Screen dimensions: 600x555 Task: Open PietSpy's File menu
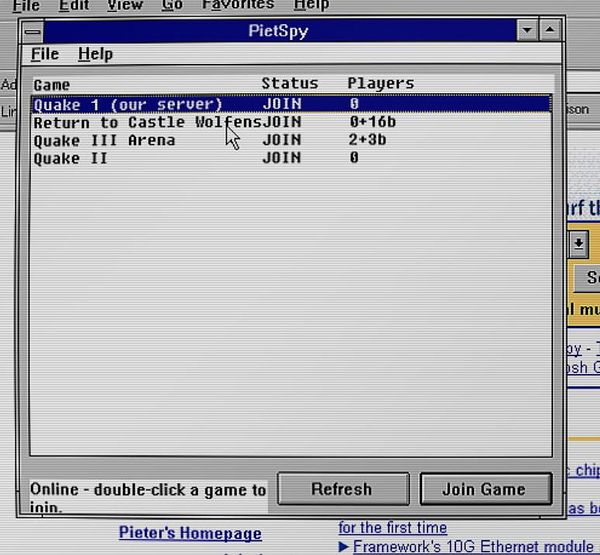(x=45, y=54)
